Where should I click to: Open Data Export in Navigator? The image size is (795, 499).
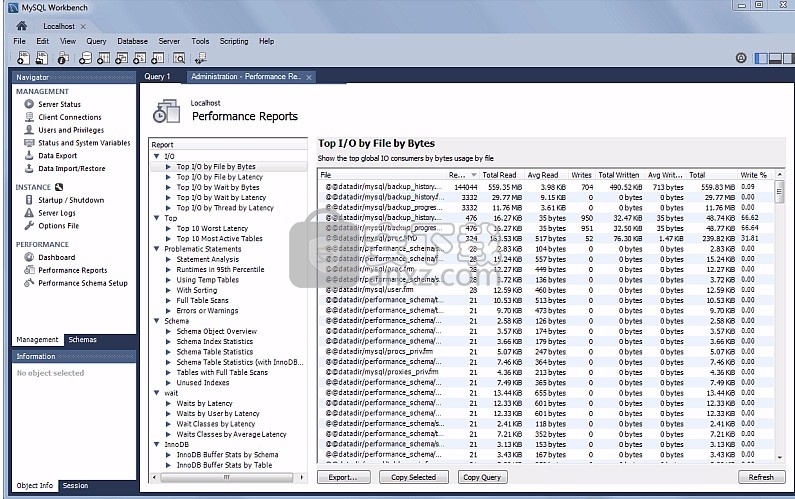tap(57, 156)
